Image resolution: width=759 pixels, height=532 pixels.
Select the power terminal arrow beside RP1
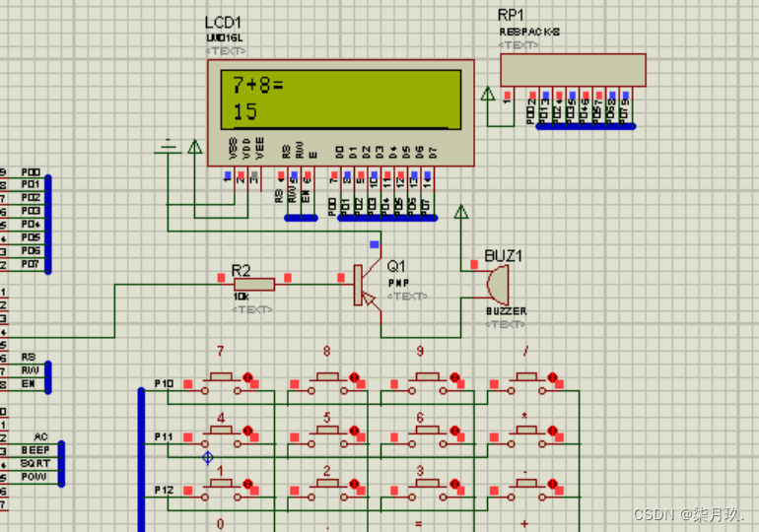pyautogui.click(x=488, y=94)
